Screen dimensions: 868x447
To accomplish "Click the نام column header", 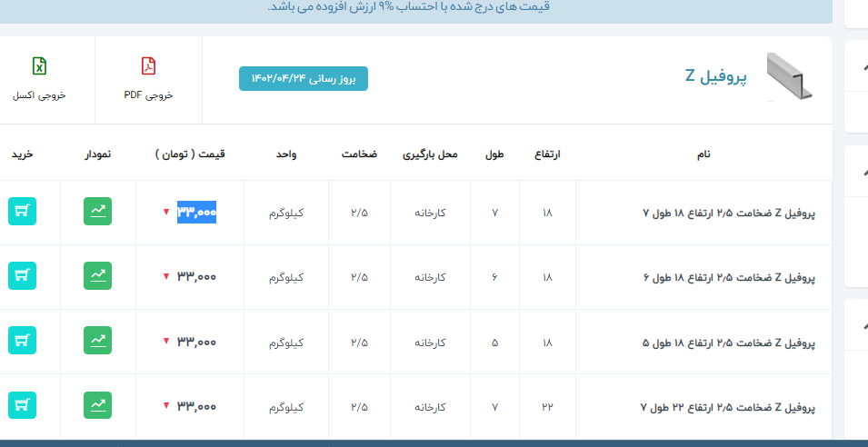I will [x=703, y=154].
